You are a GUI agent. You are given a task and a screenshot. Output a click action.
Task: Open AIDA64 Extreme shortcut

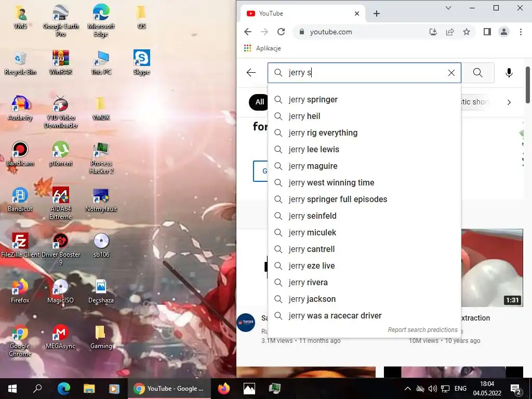[61, 204]
